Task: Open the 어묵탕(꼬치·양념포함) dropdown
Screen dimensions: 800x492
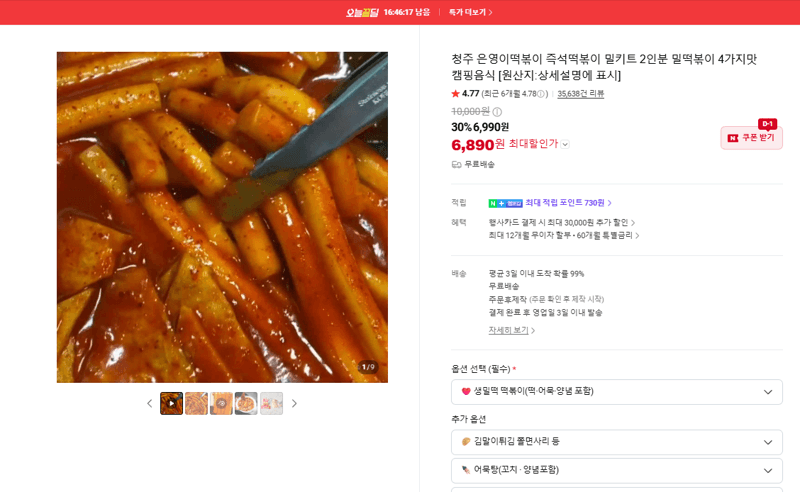Action: click(616, 471)
